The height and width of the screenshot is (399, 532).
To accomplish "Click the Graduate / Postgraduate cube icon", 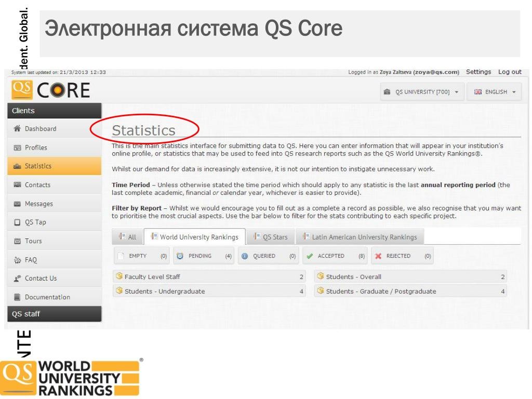I will tap(320, 290).
